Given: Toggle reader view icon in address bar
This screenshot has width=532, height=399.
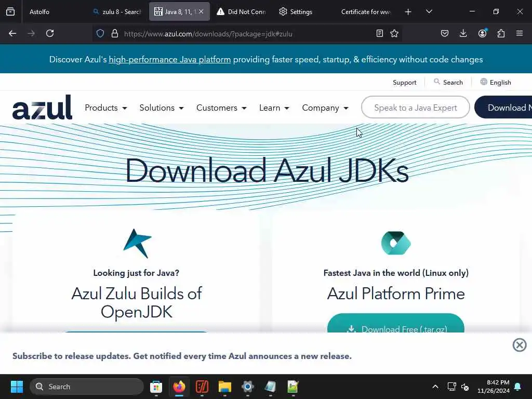Looking at the screenshot, I should (380, 33).
